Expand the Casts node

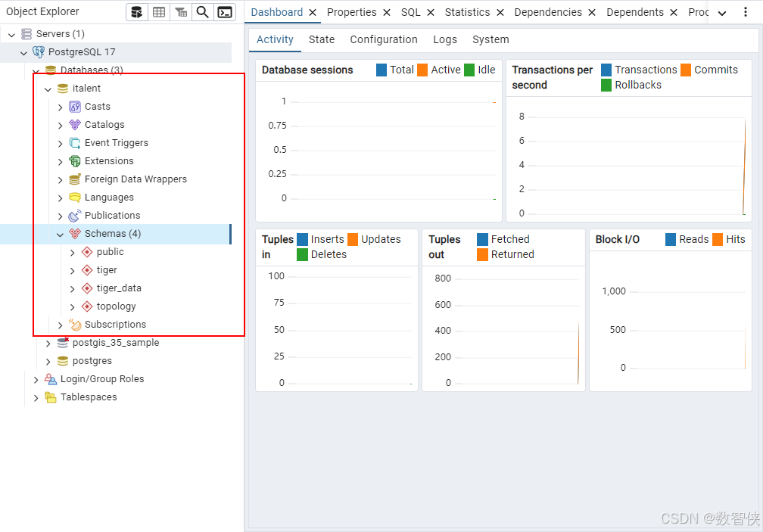point(61,107)
